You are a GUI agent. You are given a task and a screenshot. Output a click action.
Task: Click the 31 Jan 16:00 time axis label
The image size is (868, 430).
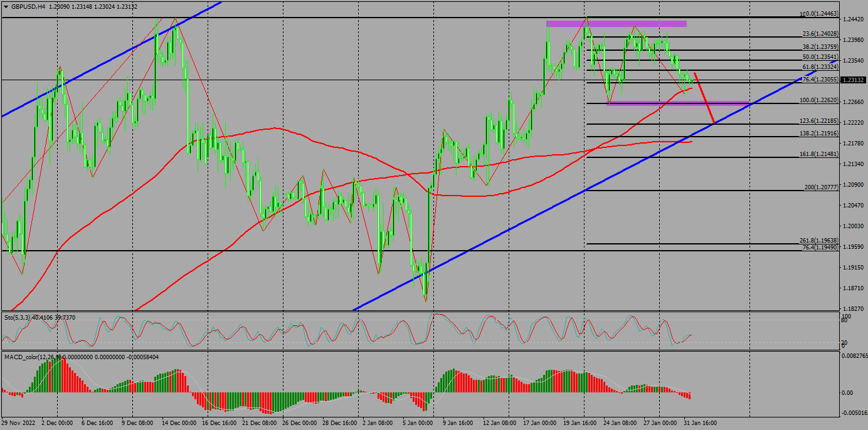699,423
